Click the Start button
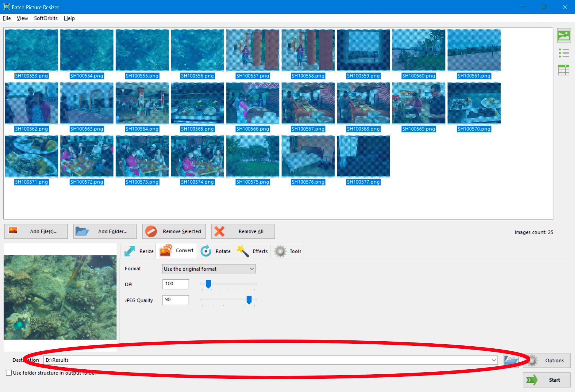The height and width of the screenshot is (392, 575). pos(545,379)
